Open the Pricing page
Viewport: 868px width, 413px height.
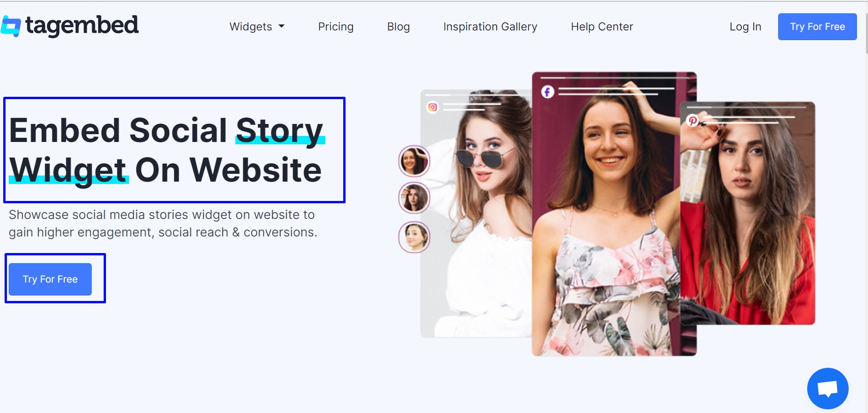point(335,27)
